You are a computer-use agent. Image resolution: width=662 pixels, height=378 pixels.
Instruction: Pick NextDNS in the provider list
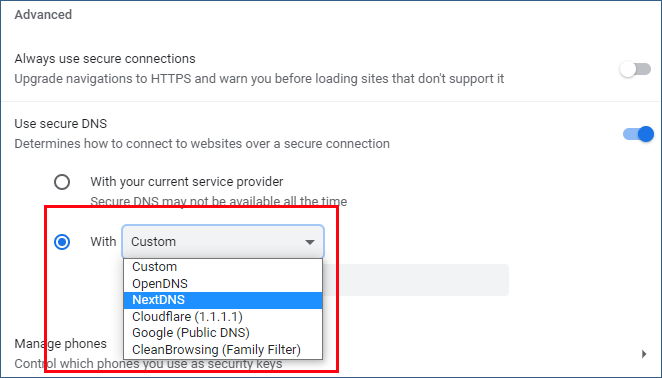pyautogui.click(x=223, y=300)
